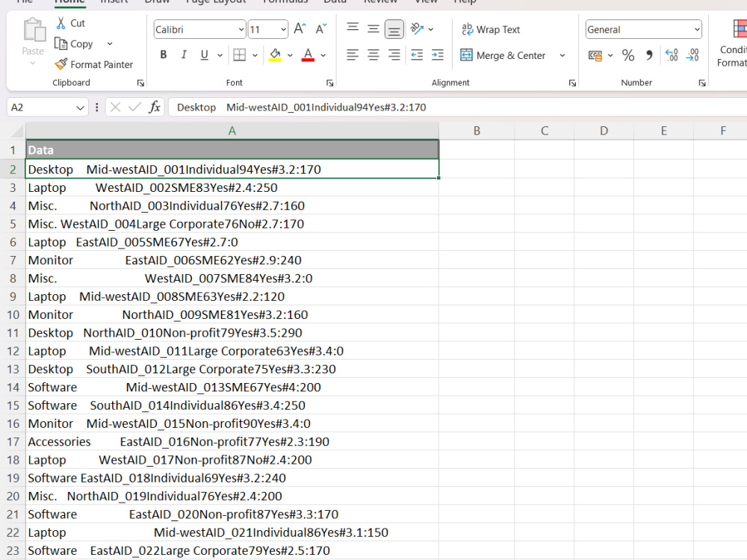Click Increase Indent icon

tap(437, 55)
